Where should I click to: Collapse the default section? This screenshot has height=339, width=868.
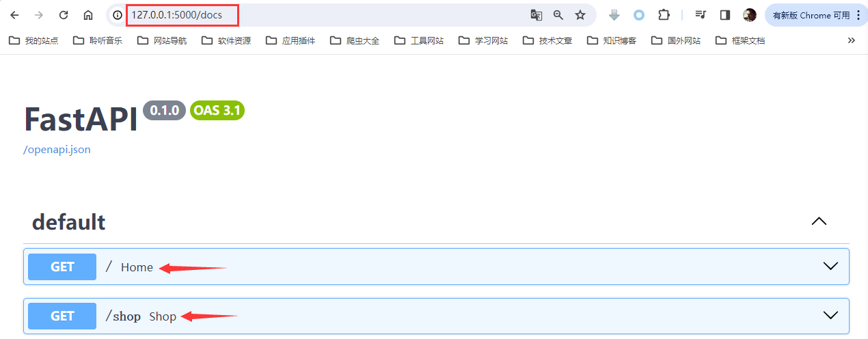click(818, 221)
